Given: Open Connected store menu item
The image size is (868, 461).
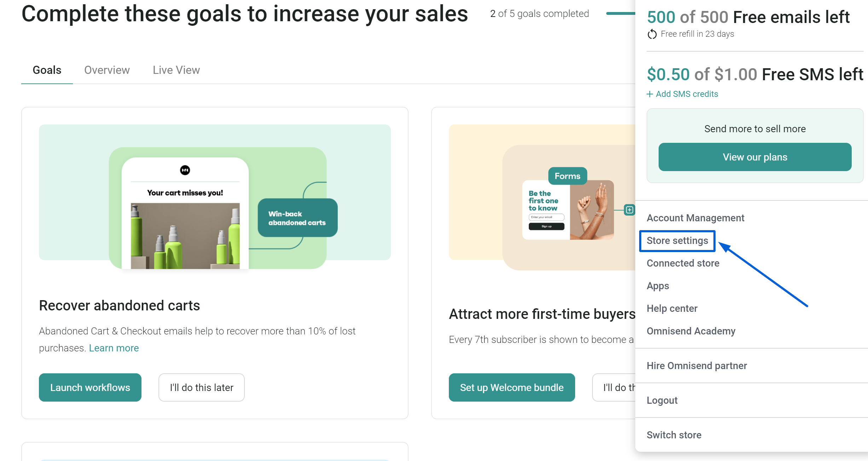Looking at the screenshot, I should click(x=683, y=263).
